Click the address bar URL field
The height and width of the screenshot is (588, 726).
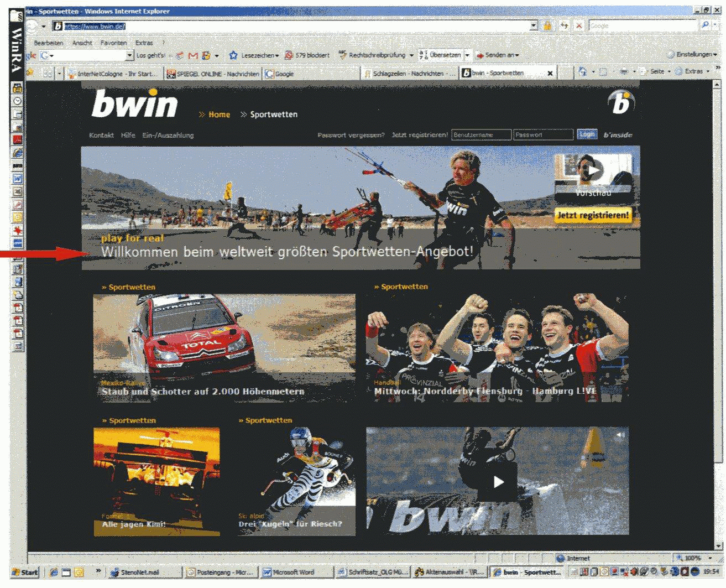click(296, 26)
